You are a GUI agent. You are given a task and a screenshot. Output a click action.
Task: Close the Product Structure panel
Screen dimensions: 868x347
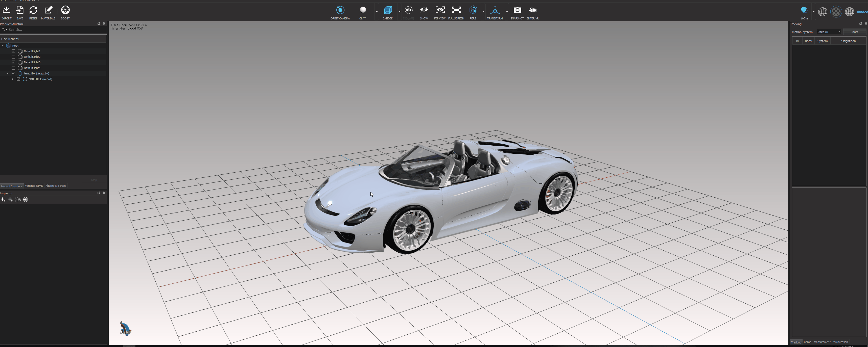pos(104,23)
